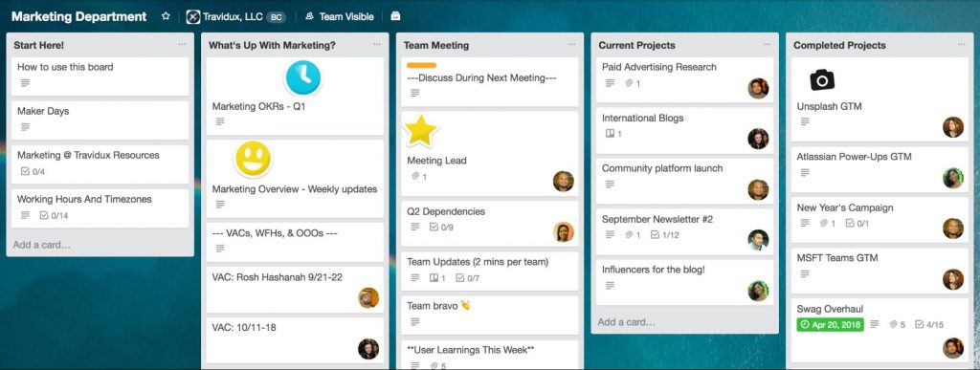Click the star sticker on Meeting Lead card
Viewport: 980px width, 370px height.
tap(421, 130)
